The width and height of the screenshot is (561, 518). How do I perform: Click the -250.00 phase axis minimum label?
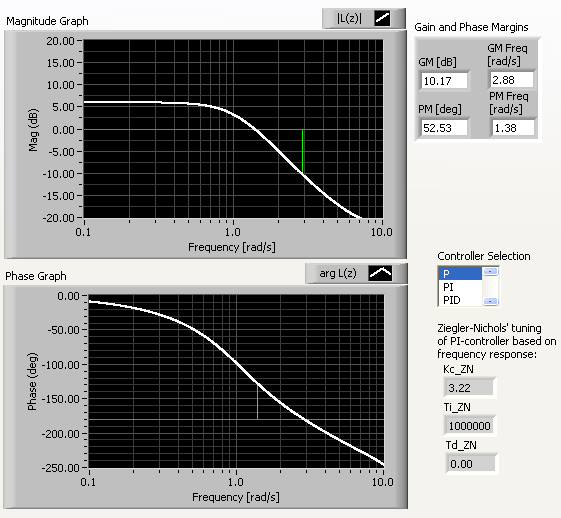pyautogui.click(x=60, y=468)
